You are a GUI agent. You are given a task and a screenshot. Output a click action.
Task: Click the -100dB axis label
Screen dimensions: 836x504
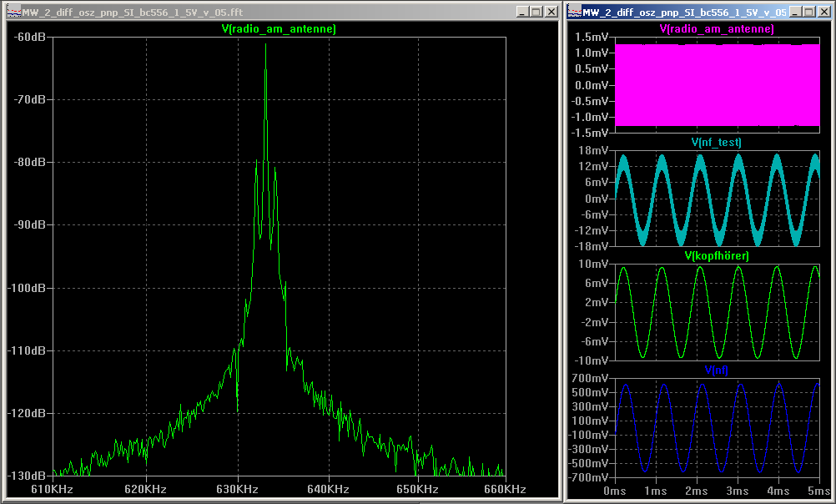point(28,288)
